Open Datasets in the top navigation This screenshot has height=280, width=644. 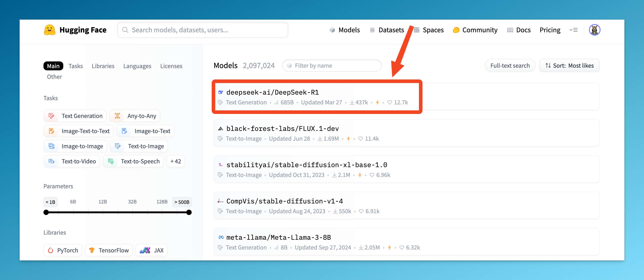[x=387, y=30]
